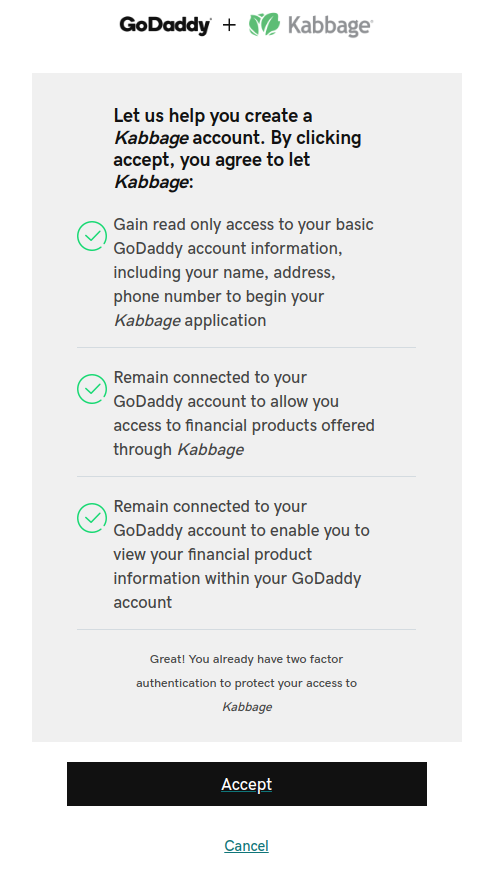Click the plus sign between the logos
Viewport: 496px width, 874px height.
229,25
